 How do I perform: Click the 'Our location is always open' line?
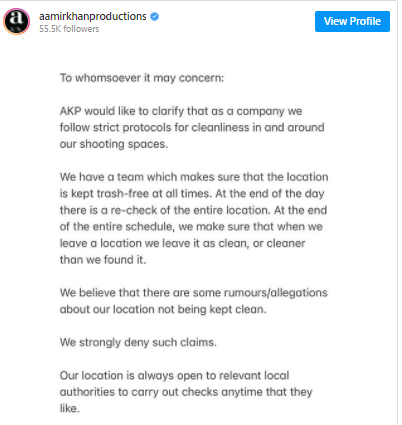(174, 375)
